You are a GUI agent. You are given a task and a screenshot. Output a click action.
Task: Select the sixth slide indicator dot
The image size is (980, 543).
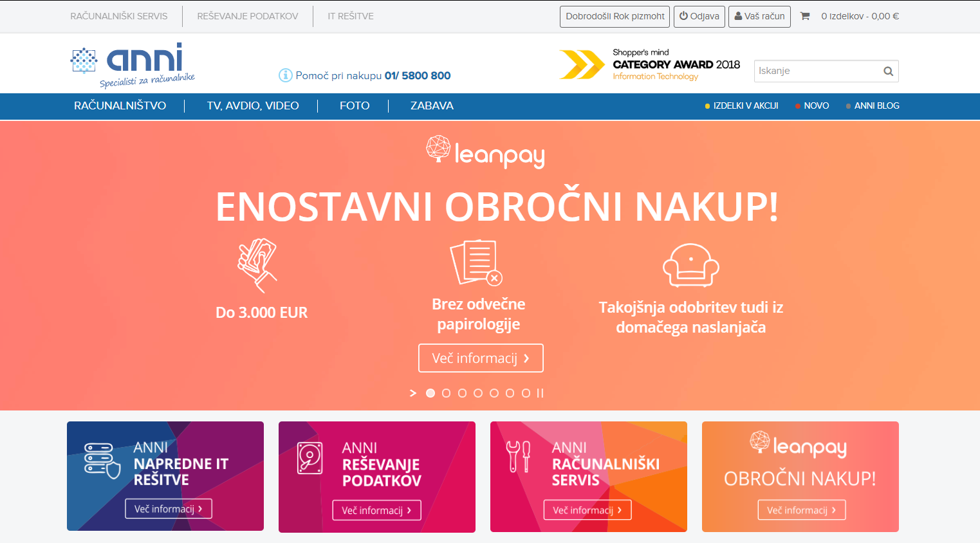tap(510, 393)
